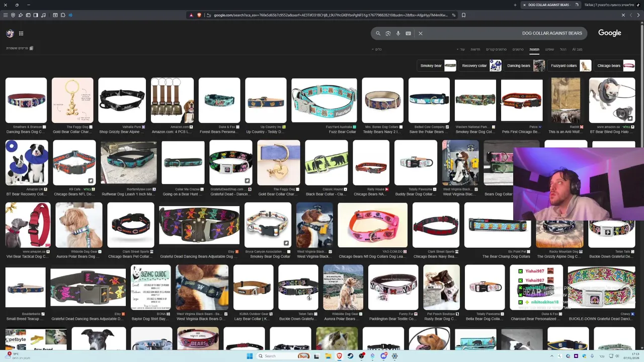Clear the search query with the X
644x362 pixels.
click(420, 33)
